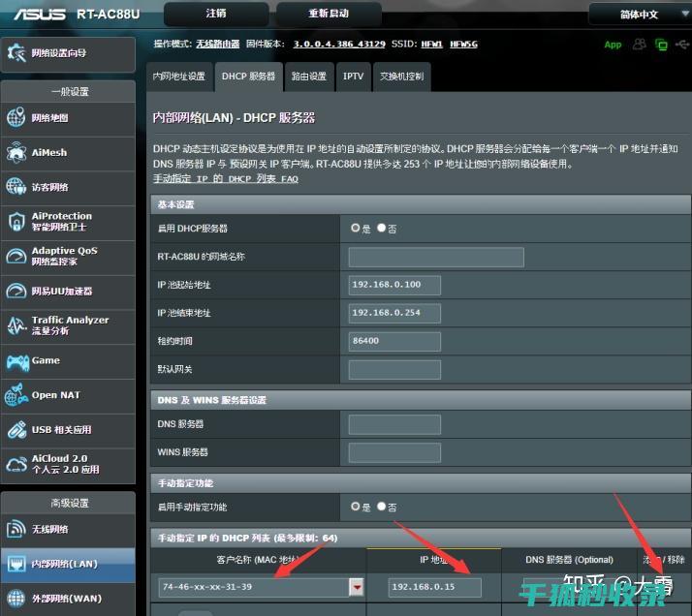Screen dimensions: 692x616
Task: Open the WAN globe icon
Action: pos(16,599)
